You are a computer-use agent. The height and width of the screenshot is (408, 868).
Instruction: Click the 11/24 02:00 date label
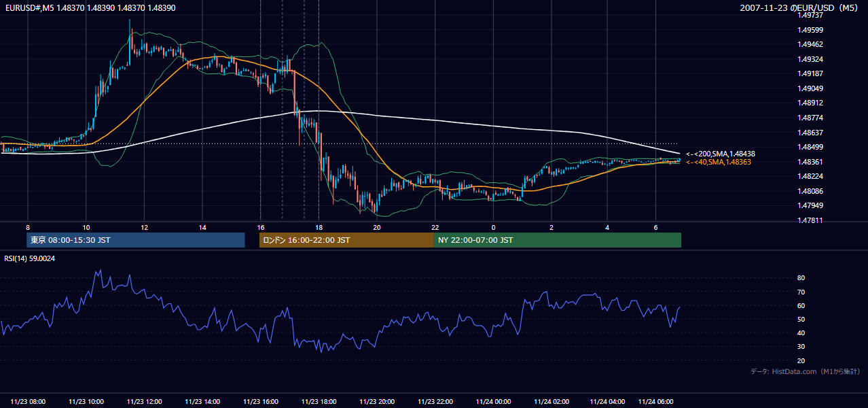(551, 402)
